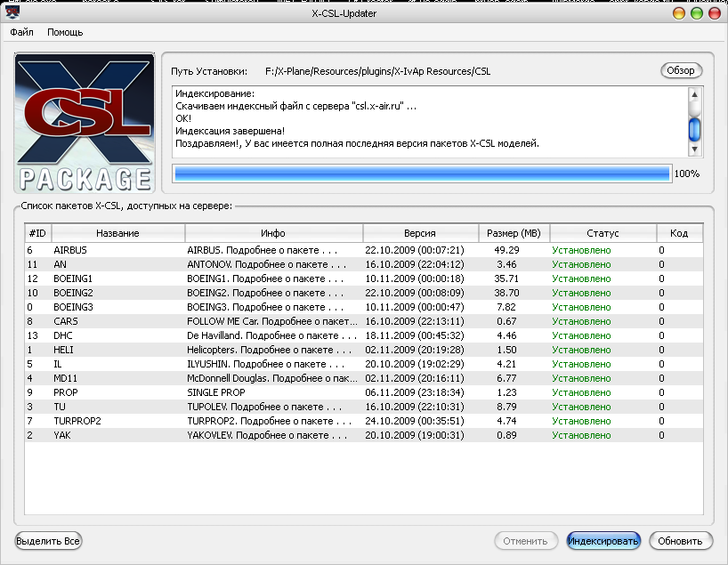The image size is (728, 565).
Task: Click the blue log scrollbar thumb
Action: (x=694, y=130)
